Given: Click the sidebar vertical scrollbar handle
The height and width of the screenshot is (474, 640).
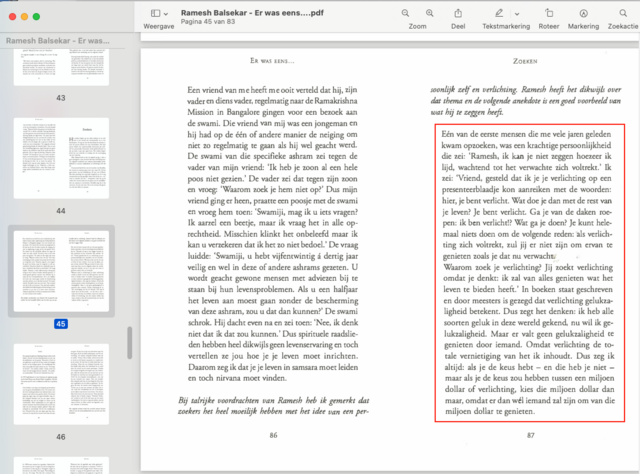Looking at the screenshot, I should pyautogui.click(x=130, y=343).
